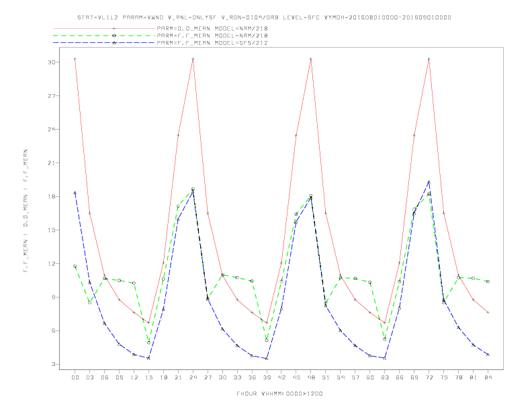532x411 pixels.
Task: Click x-axis forecast hour label 12
Action: 134,377
